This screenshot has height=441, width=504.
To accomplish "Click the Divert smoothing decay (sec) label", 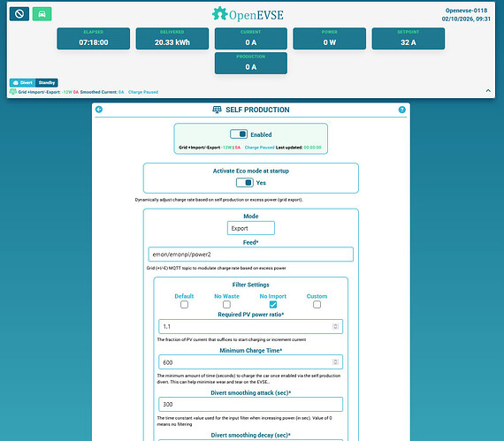I will [x=251, y=435].
